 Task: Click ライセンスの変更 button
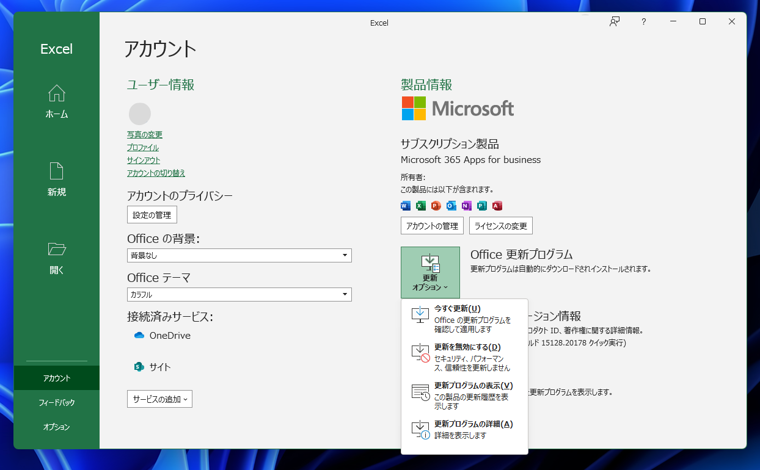[x=501, y=226]
